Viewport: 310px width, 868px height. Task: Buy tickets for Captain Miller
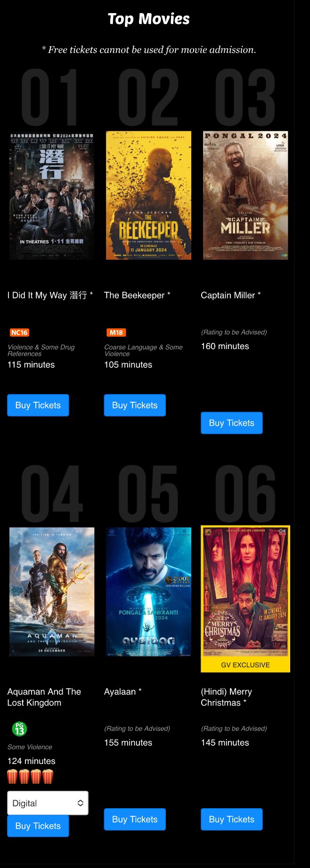point(232,423)
